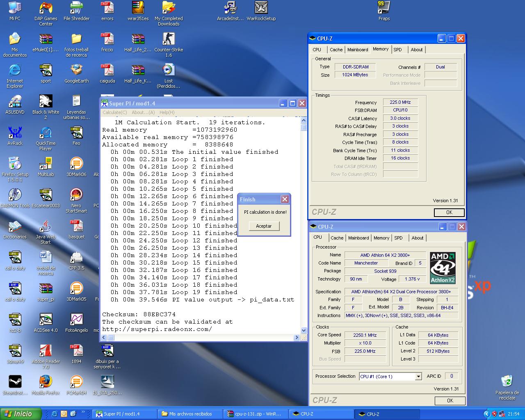Open the GoogleEarth desktop icon
525x420 pixels.
tap(76, 71)
